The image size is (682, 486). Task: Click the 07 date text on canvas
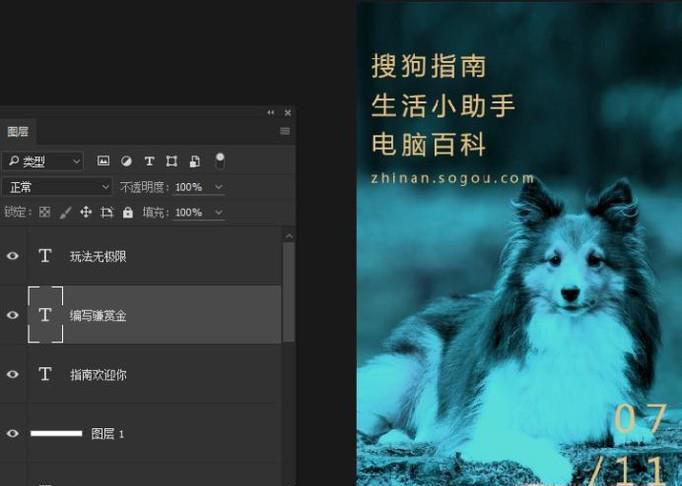(x=640, y=418)
